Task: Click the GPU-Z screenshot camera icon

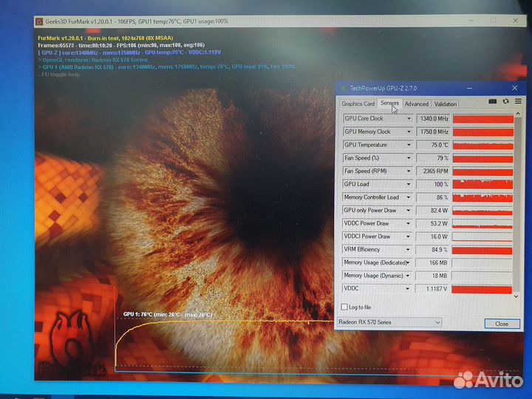Action: tap(492, 101)
